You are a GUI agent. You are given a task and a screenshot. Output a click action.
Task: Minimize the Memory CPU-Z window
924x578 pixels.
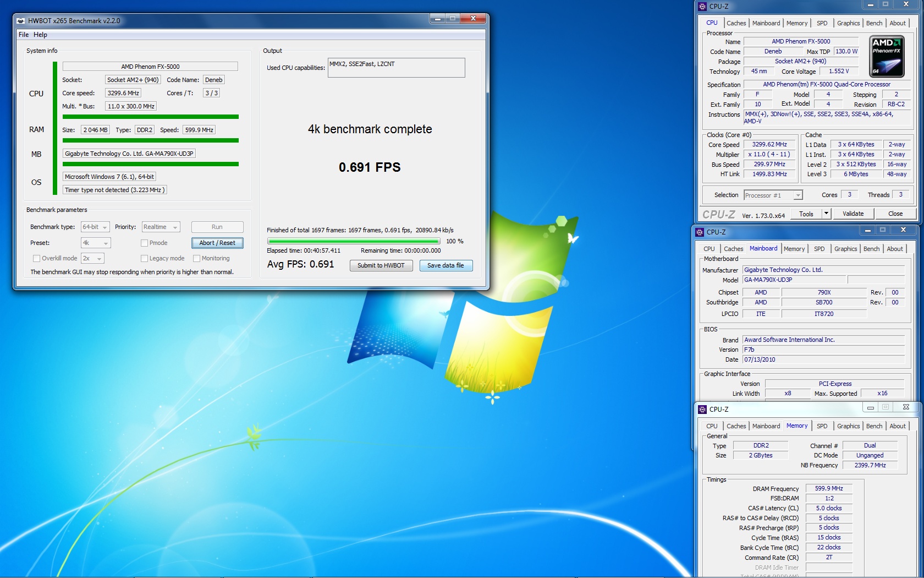[x=871, y=408]
